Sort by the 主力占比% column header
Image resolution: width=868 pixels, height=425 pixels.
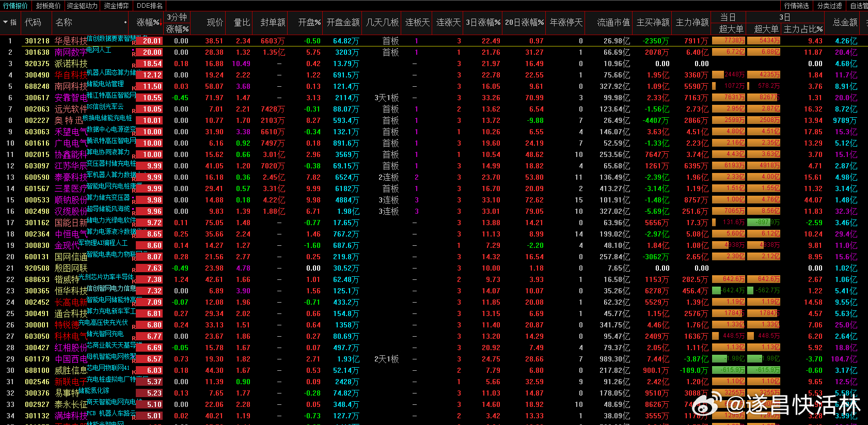pos(803,29)
